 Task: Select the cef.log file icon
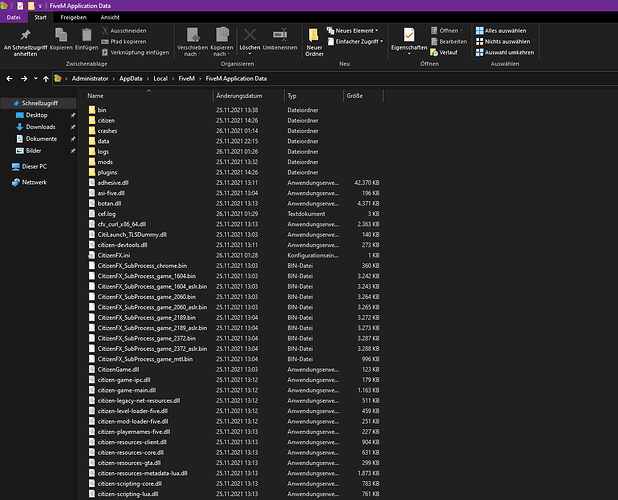[92, 214]
